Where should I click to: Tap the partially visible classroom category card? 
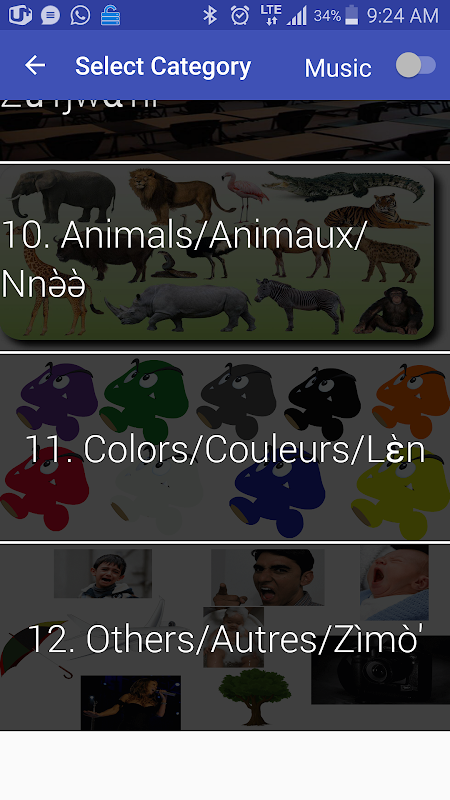click(225, 130)
